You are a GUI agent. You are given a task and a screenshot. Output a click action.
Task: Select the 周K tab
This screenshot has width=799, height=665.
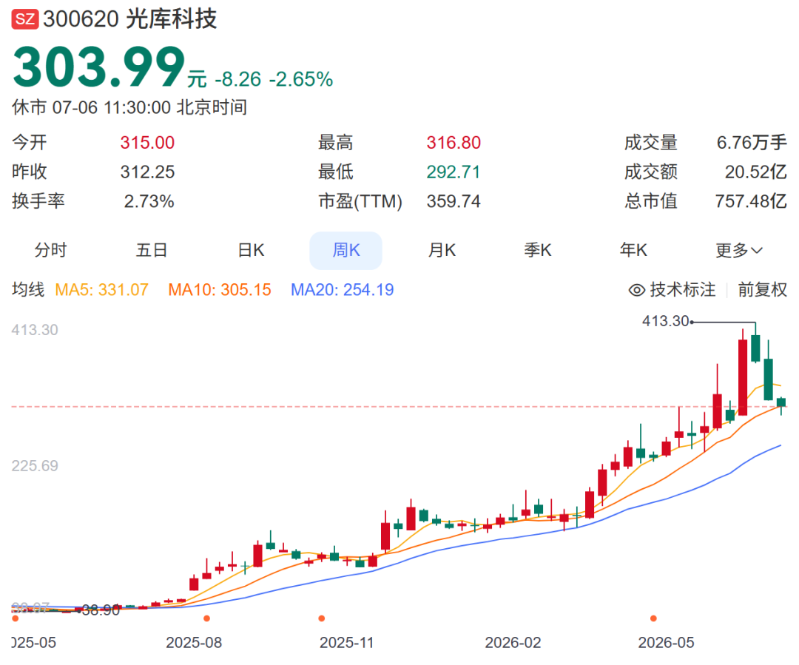coord(346,250)
